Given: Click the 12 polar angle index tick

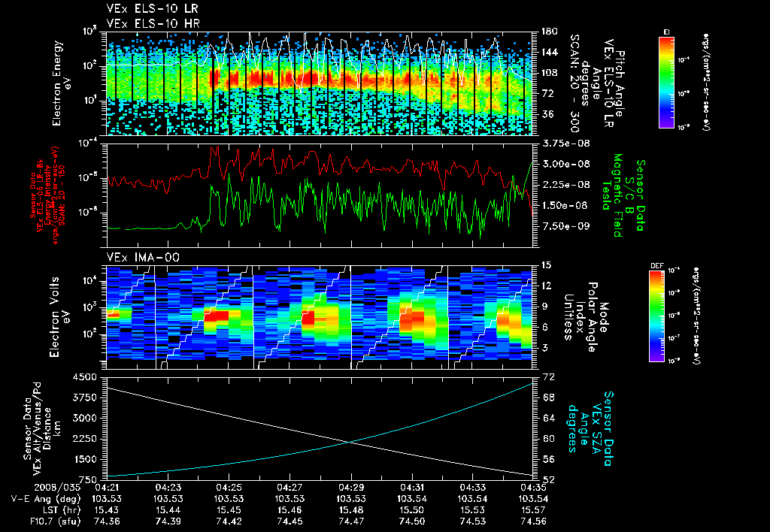Looking at the screenshot, I should 546,286.
